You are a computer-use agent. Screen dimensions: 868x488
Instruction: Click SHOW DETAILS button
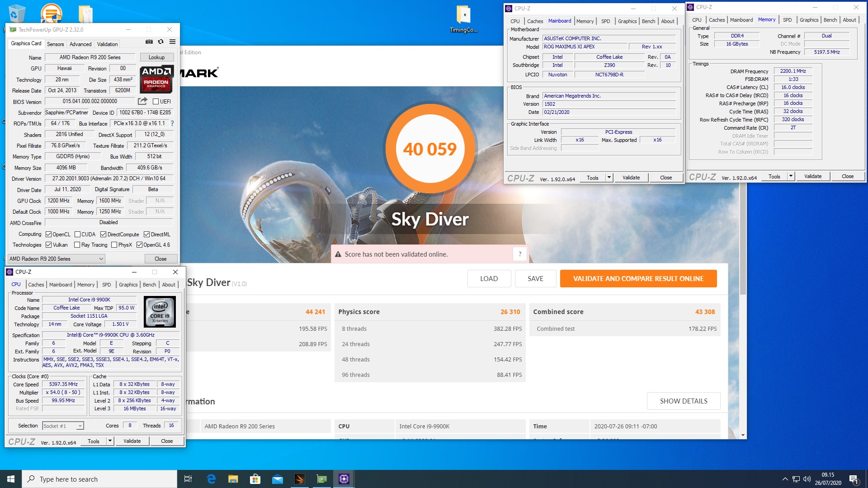tap(684, 401)
